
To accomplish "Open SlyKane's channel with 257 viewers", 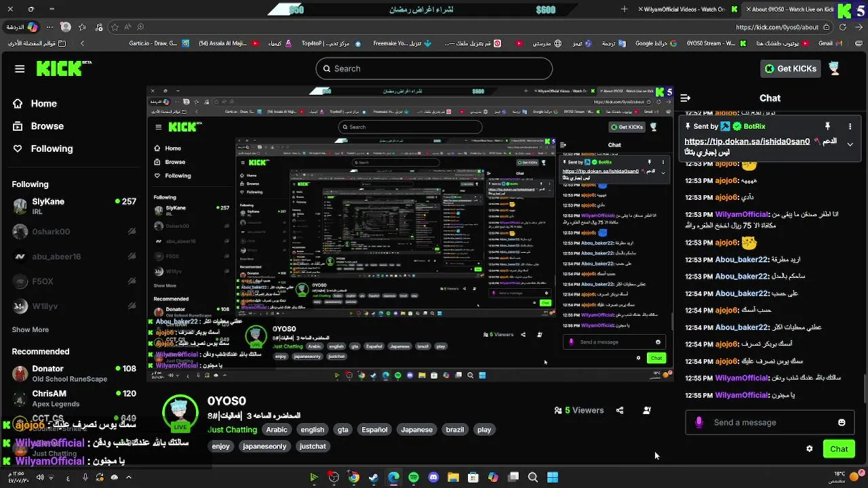I will (x=74, y=205).
